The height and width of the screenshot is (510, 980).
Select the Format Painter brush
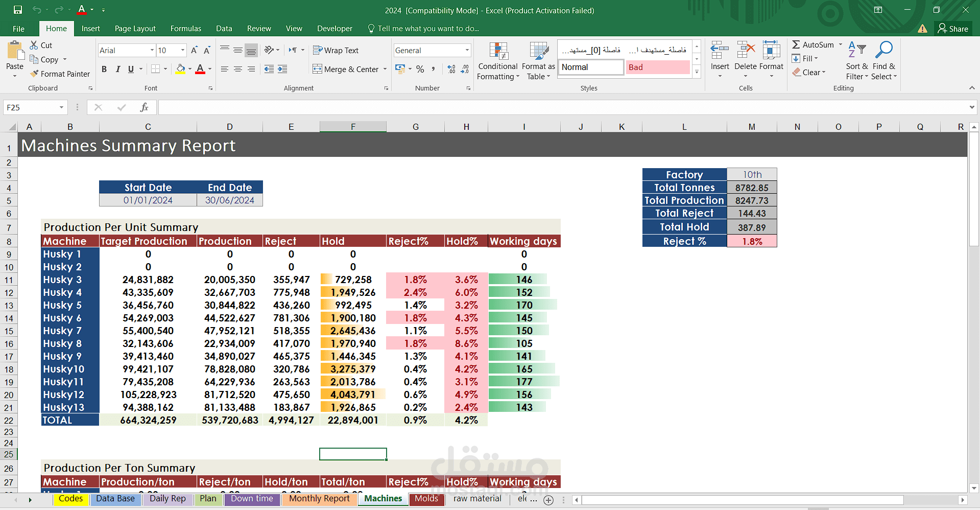(x=34, y=74)
